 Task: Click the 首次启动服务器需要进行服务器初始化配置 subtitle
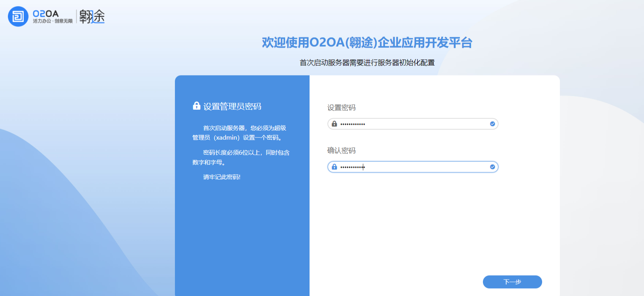[x=367, y=63]
